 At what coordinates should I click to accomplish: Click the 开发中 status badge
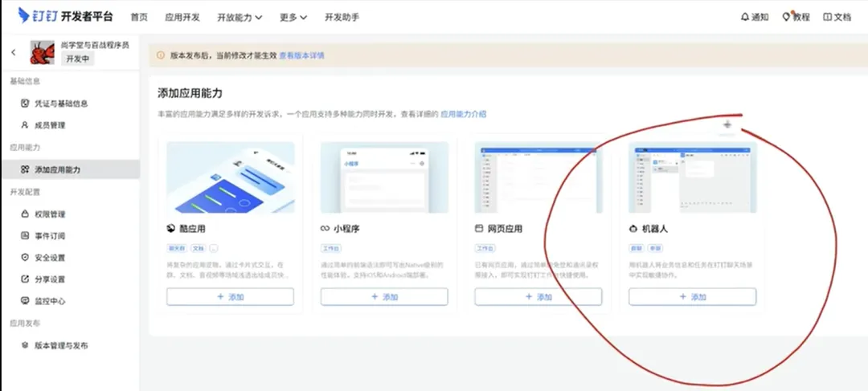pos(78,59)
